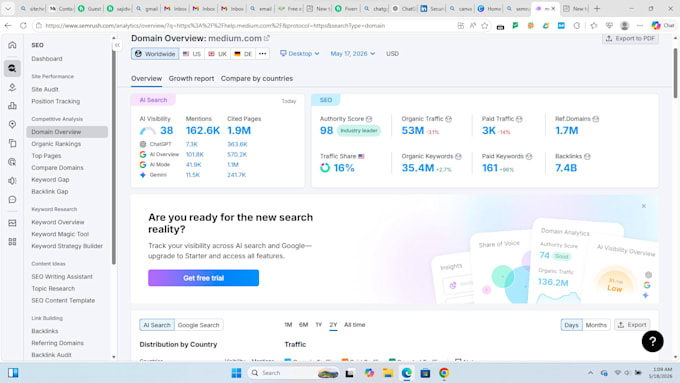Image resolution: width=680 pixels, height=383 pixels.
Task: Open Microsoft Store from taskbar
Action: (425, 373)
